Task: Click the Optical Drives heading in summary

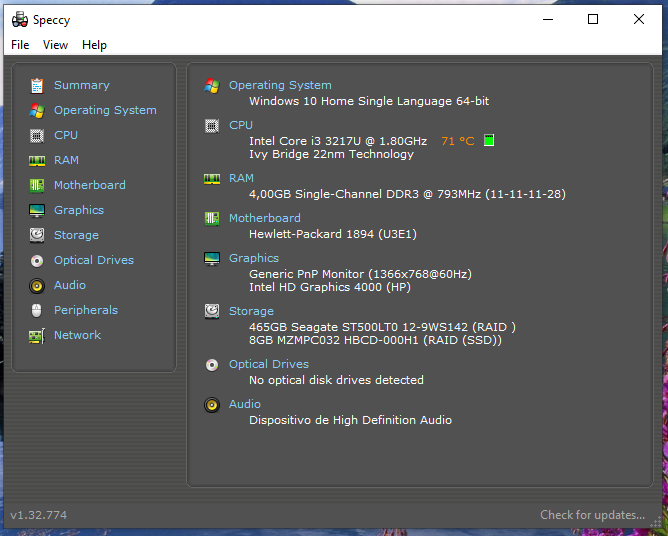Action: point(269,364)
